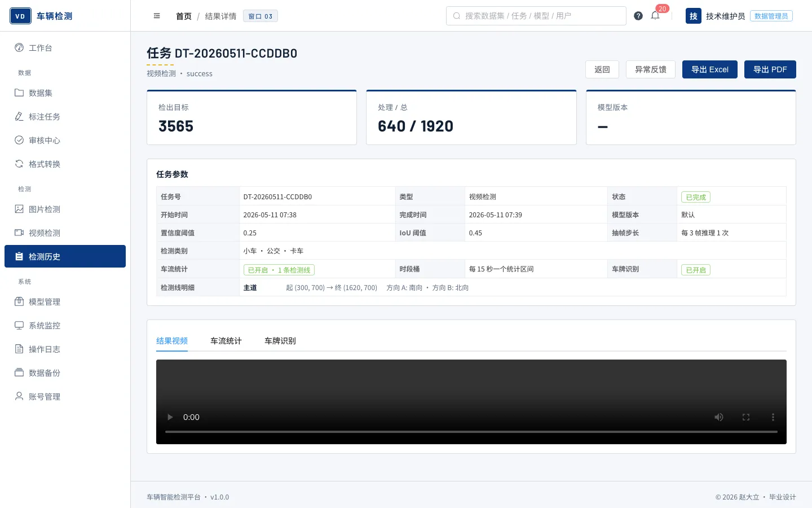Click the 账号管理 person icon

coord(19,397)
